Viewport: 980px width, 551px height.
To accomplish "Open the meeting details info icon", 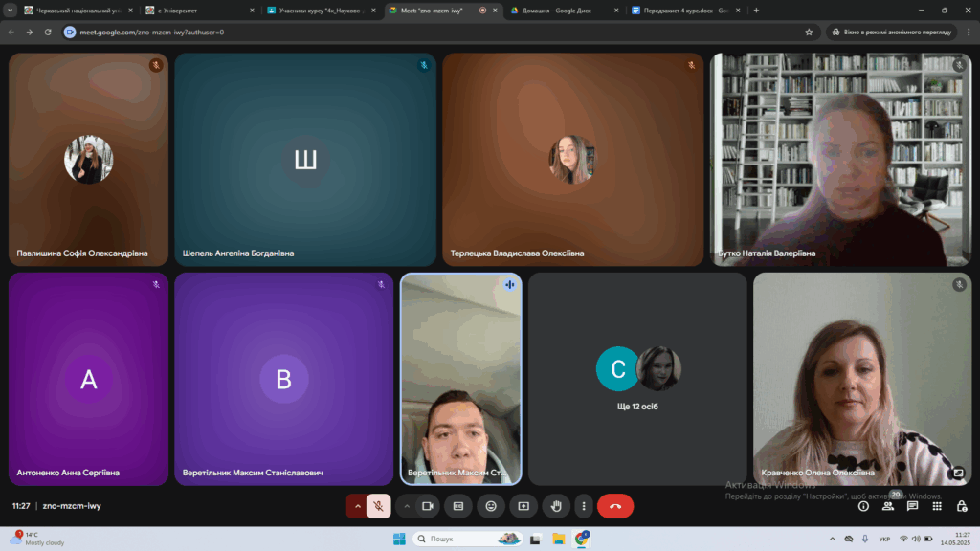I will [863, 505].
